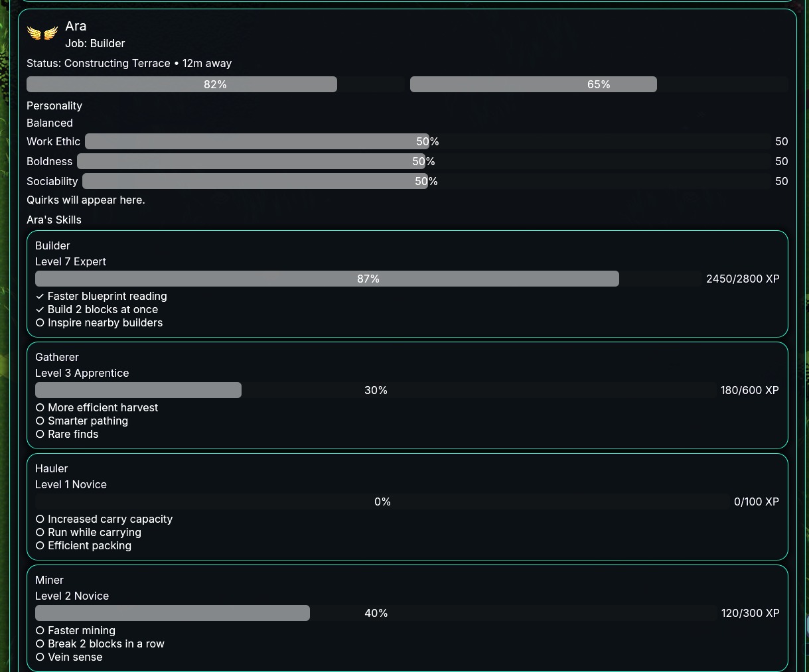Select the Increased carry capacity perk
This screenshot has height=672, width=809.
110,519
